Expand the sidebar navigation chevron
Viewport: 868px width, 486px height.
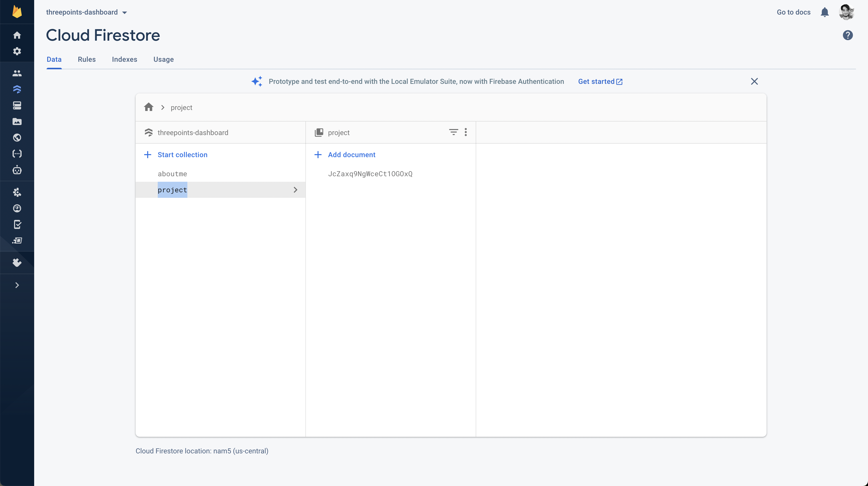click(x=17, y=285)
